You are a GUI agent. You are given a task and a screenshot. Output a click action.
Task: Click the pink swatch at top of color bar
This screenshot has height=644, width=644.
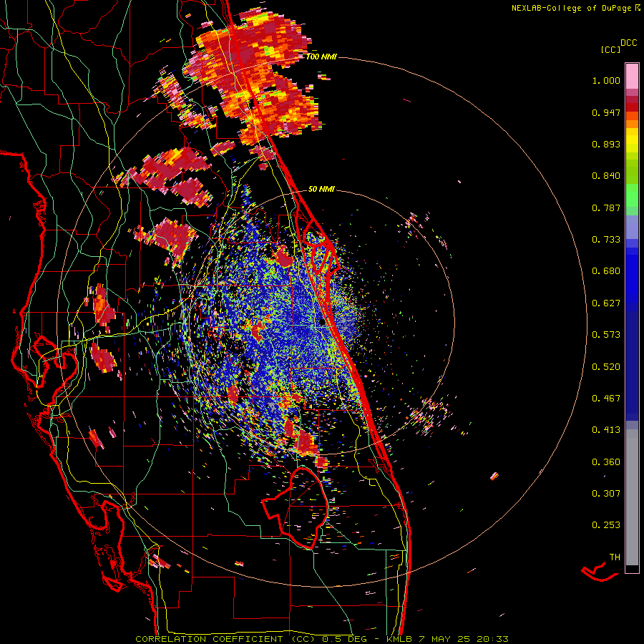pyautogui.click(x=632, y=76)
